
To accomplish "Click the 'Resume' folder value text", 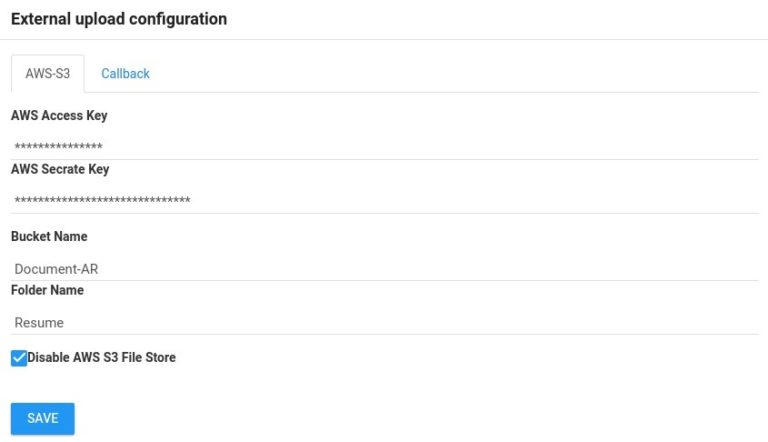I will click(39, 323).
